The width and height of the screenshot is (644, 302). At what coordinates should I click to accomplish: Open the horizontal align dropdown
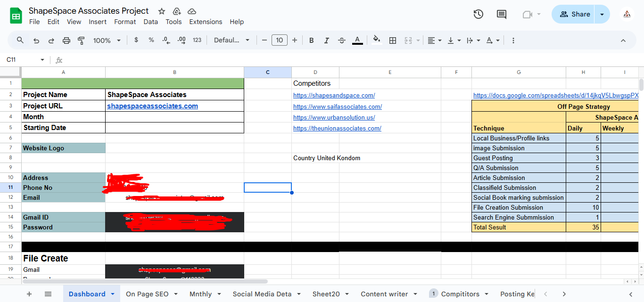[x=434, y=41]
